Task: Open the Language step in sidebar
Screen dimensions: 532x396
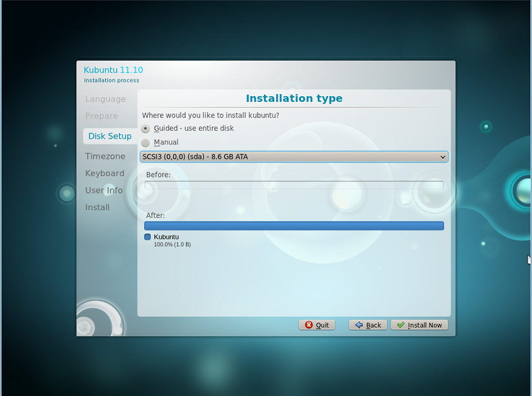Action: coord(105,99)
